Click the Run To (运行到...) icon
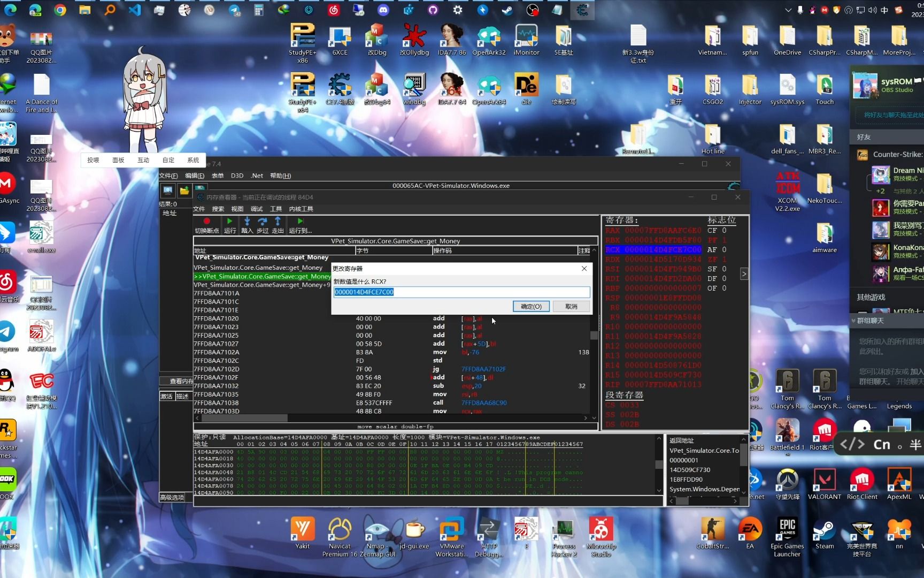Image resolution: width=924 pixels, height=578 pixels. (x=300, y=221)
